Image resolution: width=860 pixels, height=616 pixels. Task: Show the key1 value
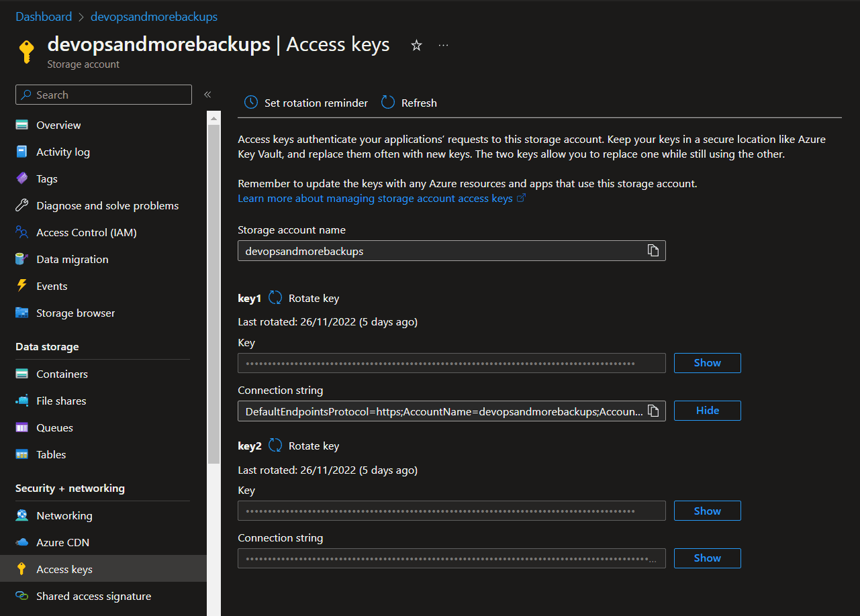[707, 362]
